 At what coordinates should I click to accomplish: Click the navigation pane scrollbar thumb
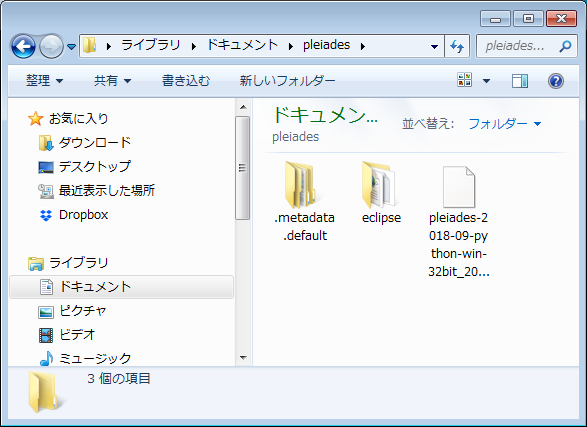click(243, 168)
